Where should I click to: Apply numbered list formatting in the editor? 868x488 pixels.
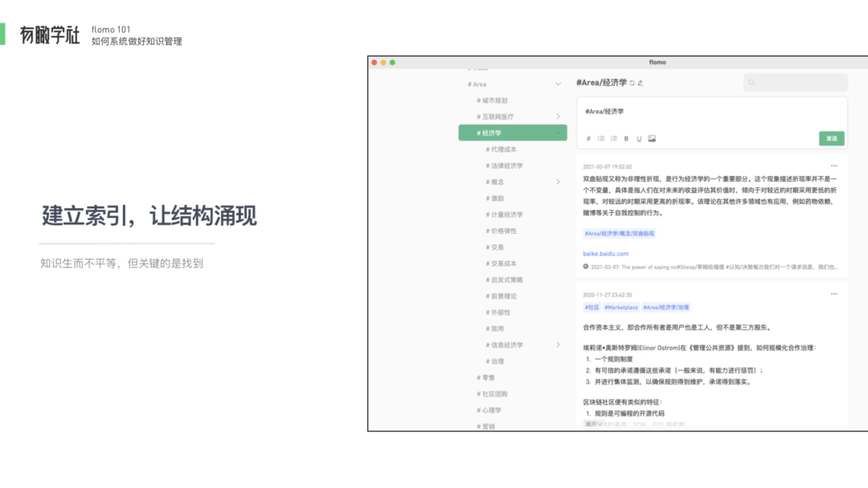(613, 138)
